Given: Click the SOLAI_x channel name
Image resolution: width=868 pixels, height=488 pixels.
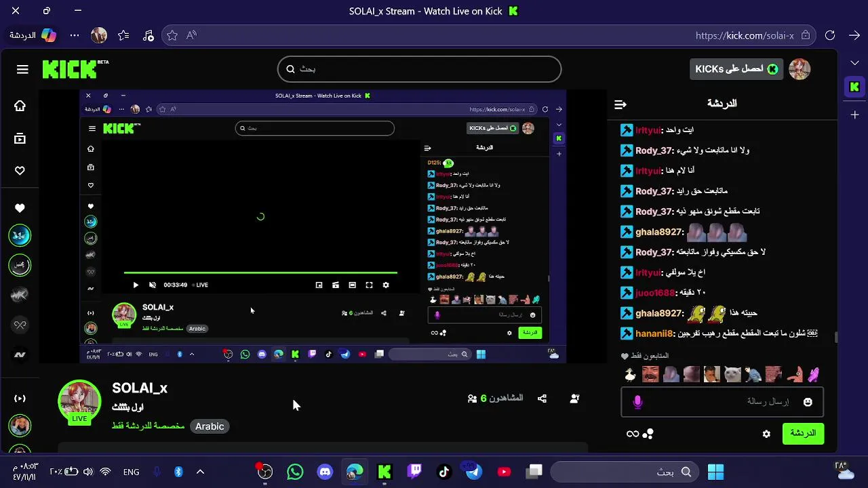Looking at the screenshot, I should pyautogui.click(x=140, y=388).
